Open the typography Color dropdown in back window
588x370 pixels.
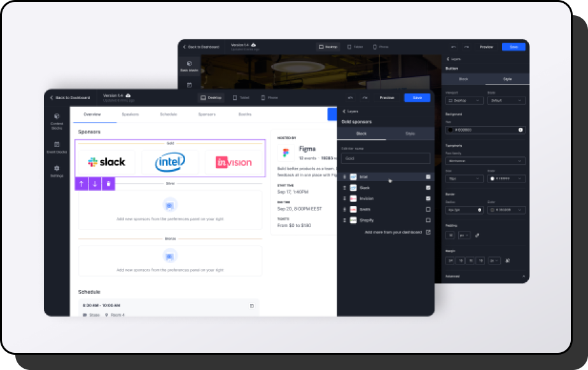[x=507, y=179]
